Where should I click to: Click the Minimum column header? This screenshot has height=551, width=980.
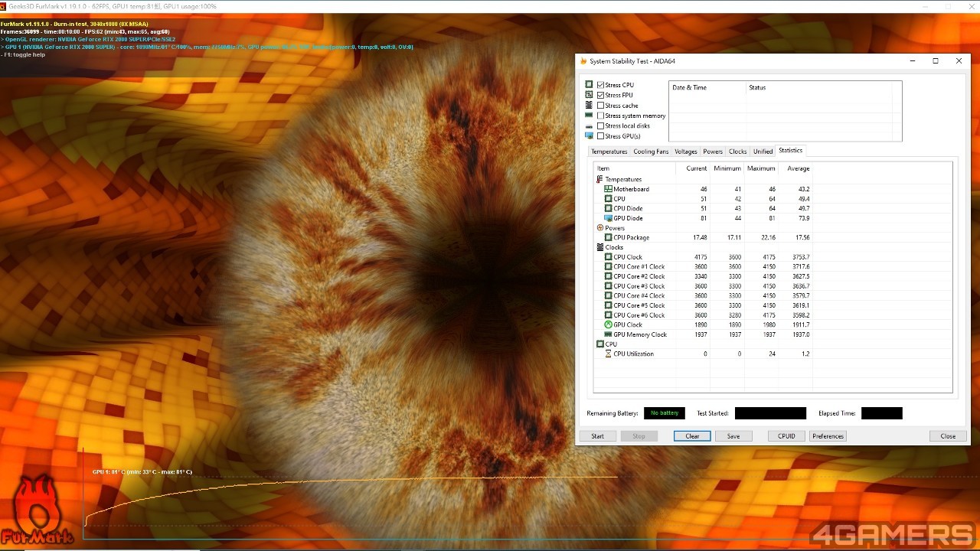pos(727,168)
